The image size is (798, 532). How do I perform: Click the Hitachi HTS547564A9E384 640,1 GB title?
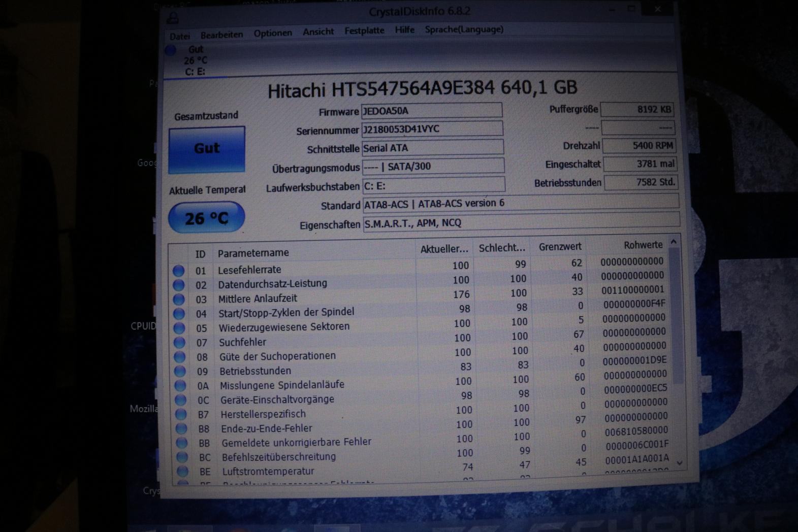422,89
